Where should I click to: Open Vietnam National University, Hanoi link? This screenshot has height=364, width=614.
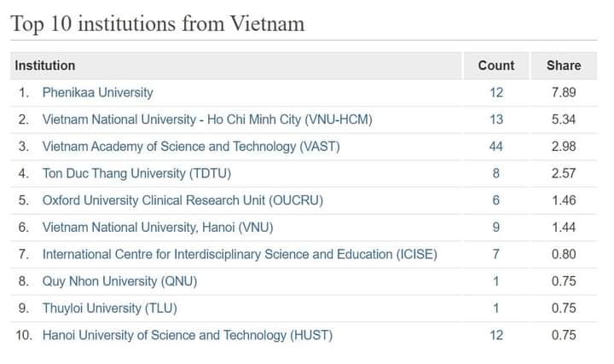click(x=158, y=228)
